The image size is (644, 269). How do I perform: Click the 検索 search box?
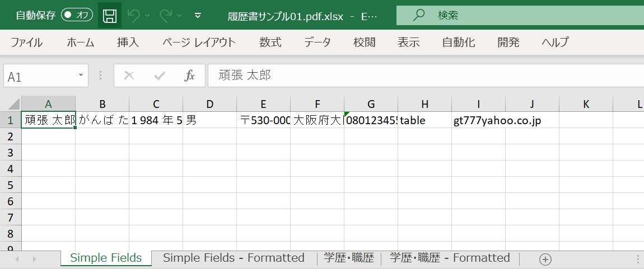coord(520,16)
